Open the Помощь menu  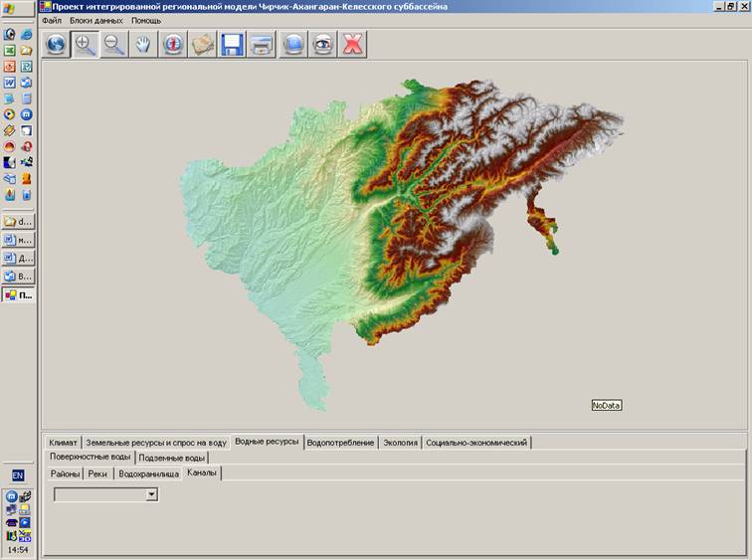pos(145,20)
